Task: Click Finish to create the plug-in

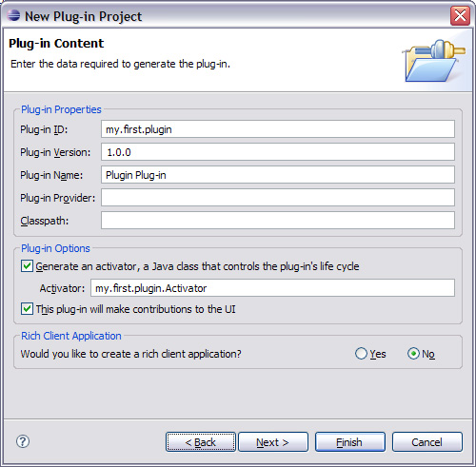Action: 350,441
